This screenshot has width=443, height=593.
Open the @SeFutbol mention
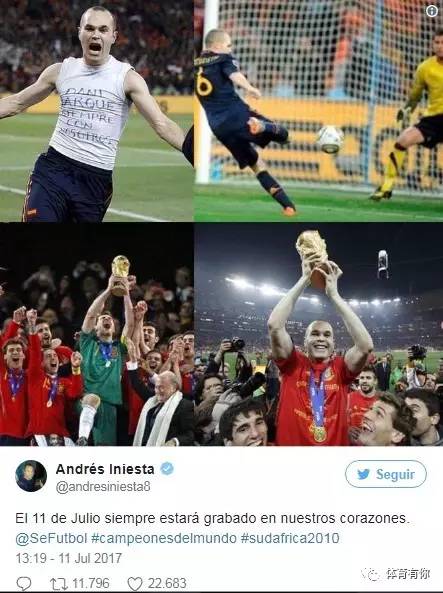pyautogui.click(x=51, y=538)
